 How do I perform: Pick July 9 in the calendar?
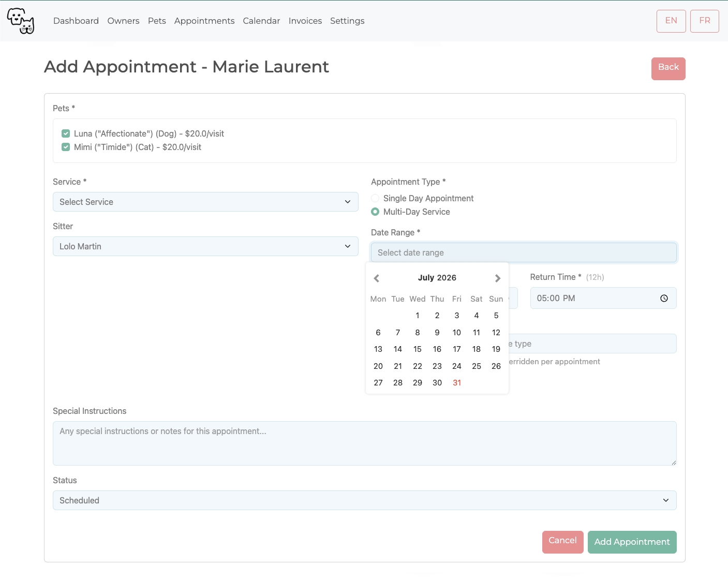[437, 333]
